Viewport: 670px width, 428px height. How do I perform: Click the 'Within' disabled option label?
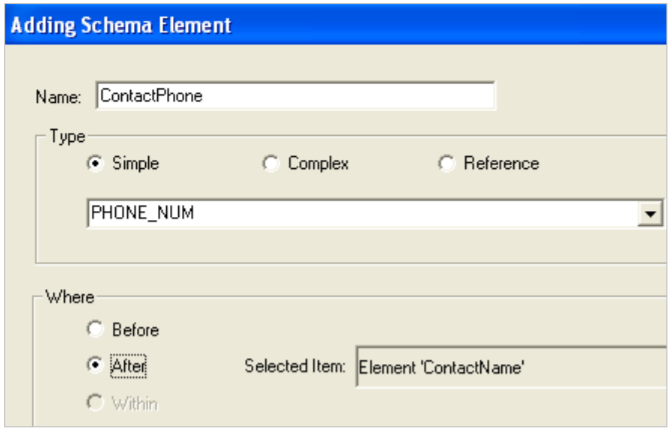135,404
